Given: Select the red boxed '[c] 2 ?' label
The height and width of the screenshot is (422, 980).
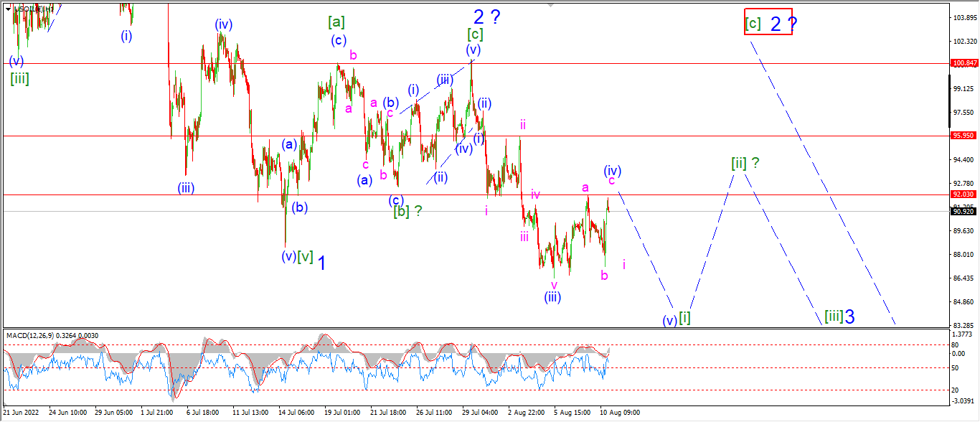Looking at the screenshot, I should point(768,22).
